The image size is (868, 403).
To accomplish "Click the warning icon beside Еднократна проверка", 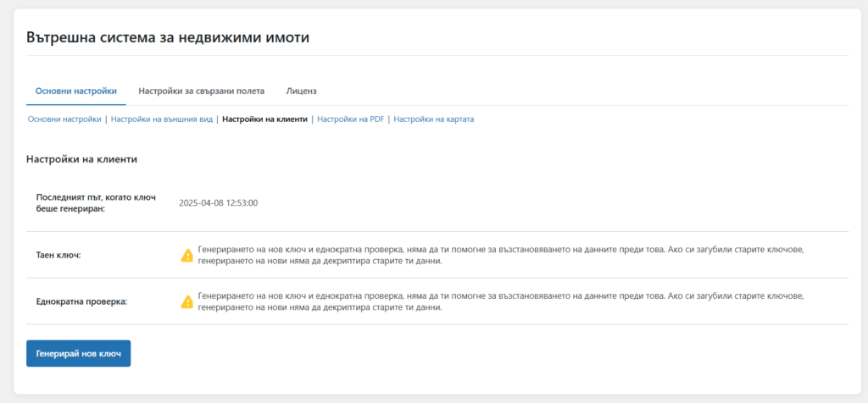I will click(187, 301).
